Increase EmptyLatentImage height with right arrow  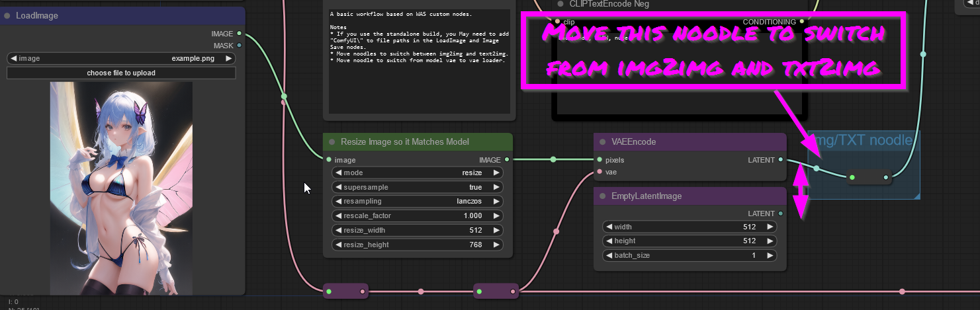pyautogui.click(x=770, y=241)
